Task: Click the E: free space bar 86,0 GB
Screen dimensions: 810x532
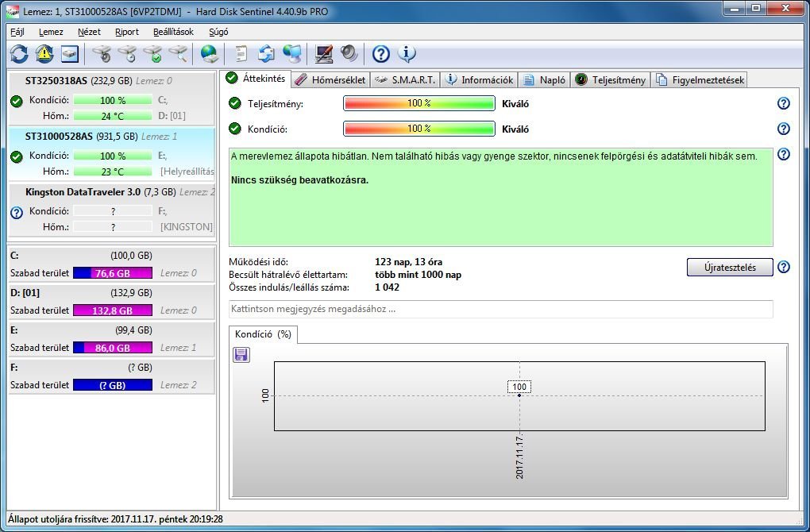Action: click(113, 348)
